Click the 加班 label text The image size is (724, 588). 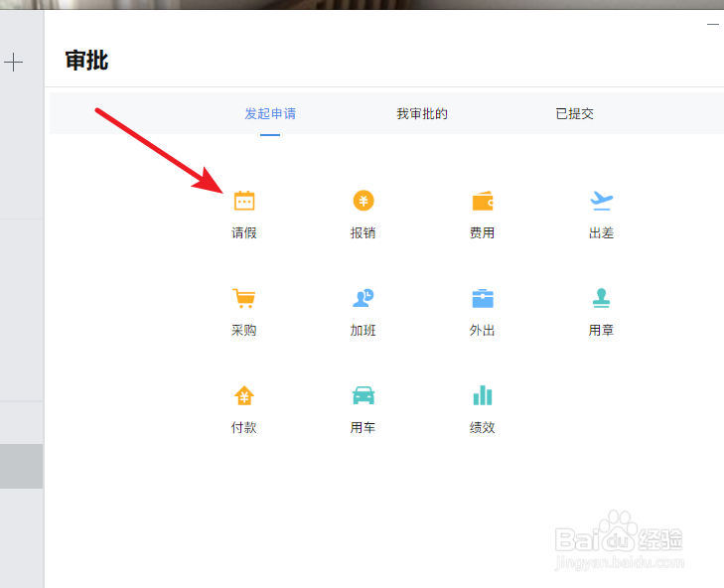click(x=362, y=331)
